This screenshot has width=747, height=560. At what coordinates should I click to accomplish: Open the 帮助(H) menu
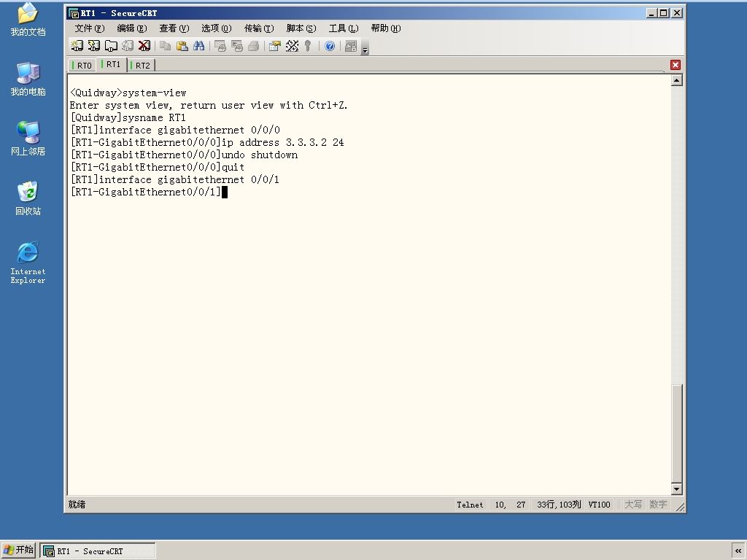pos(386,28)
